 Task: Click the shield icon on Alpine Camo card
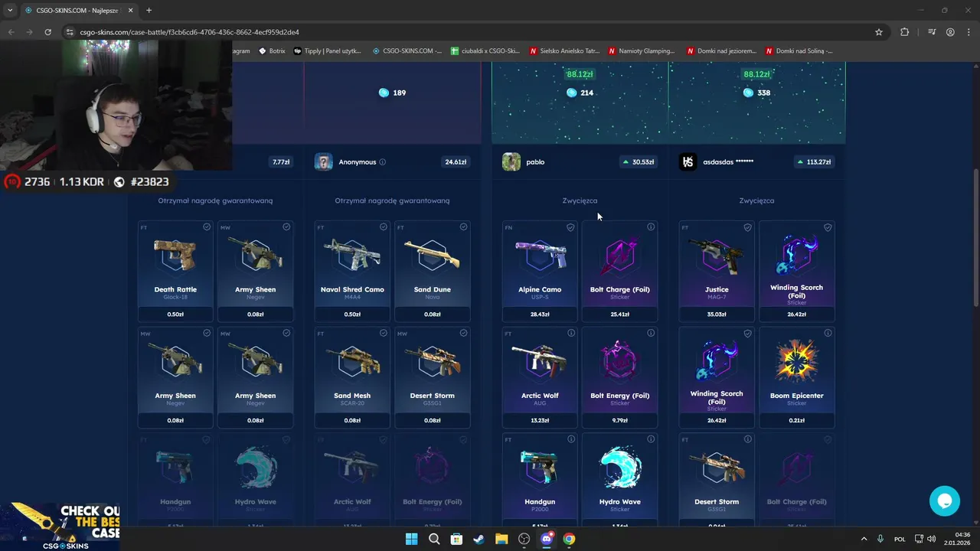(x=570, y=227)
